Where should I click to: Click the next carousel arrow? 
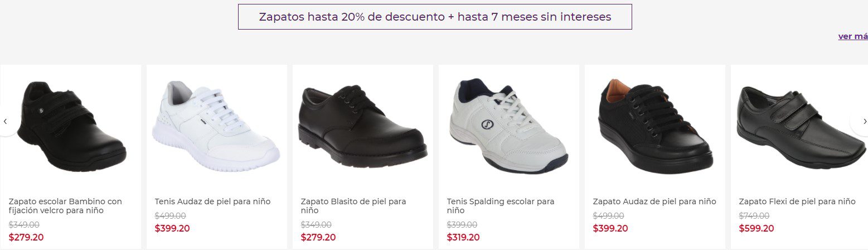[x=863, y=121]
